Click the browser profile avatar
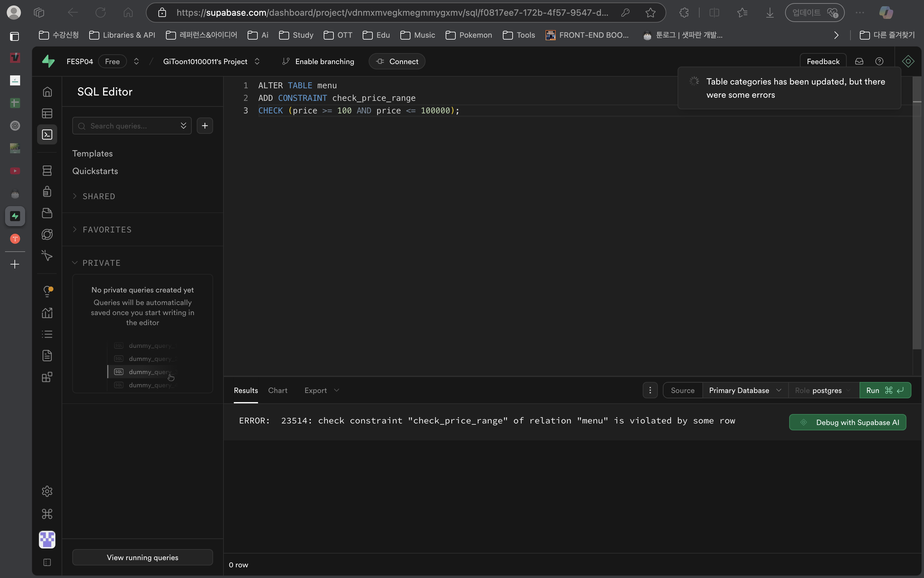Image resolution: width=924 pixels, height=578 pixels. coord(14,13)
